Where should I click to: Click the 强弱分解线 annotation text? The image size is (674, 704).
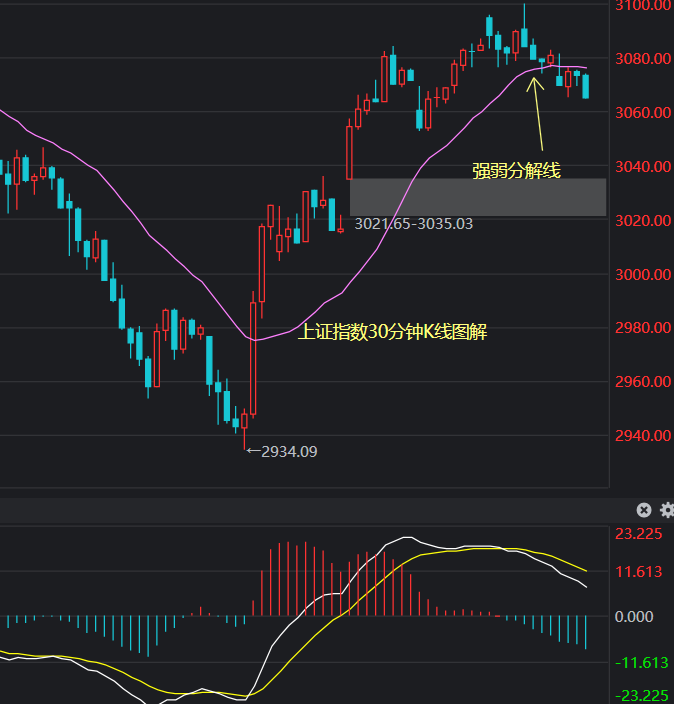point(516,171)
